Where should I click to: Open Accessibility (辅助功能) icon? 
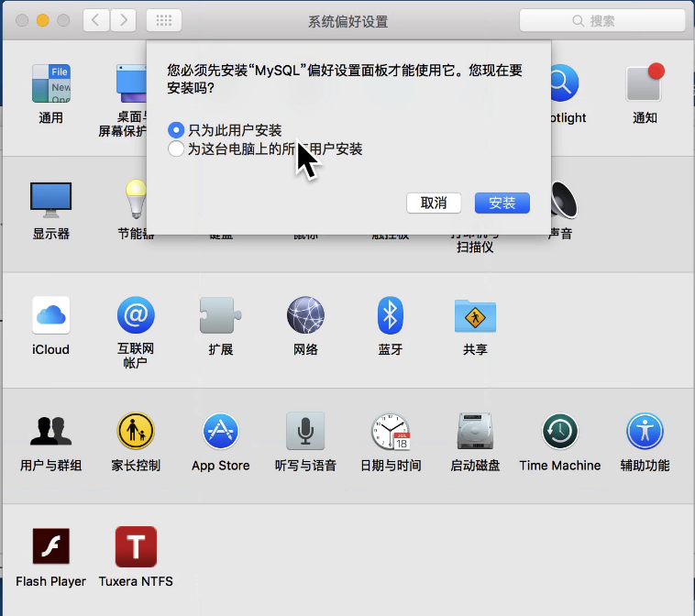pyautogui.click(x=645, y=431)
